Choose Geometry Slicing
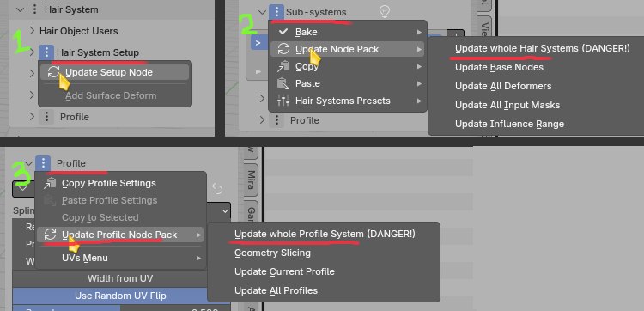 tap(272, 253)
